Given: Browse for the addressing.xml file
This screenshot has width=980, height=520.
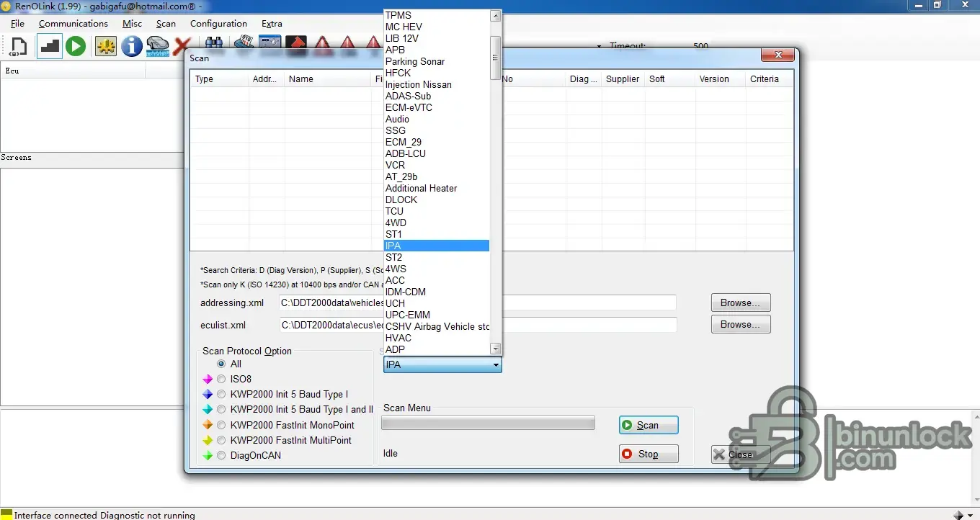Looking at the screenshot, I should [741, 302].
